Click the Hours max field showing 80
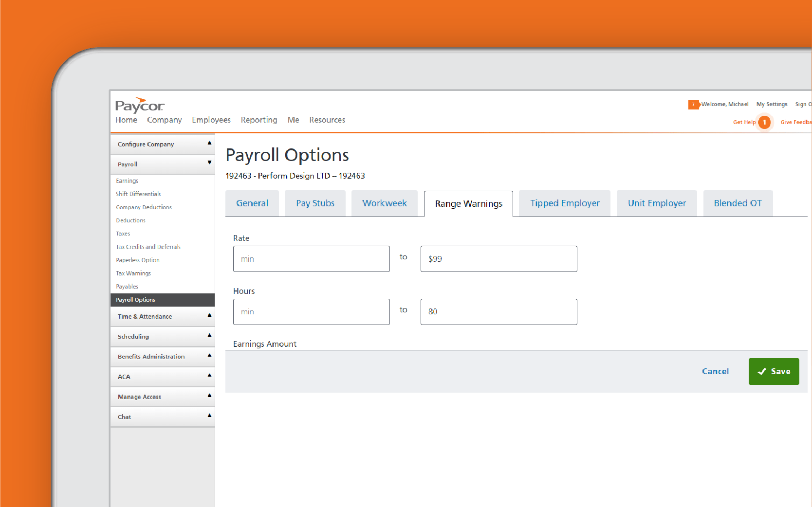This screenshot has width=812, height=507. point(499,312)
